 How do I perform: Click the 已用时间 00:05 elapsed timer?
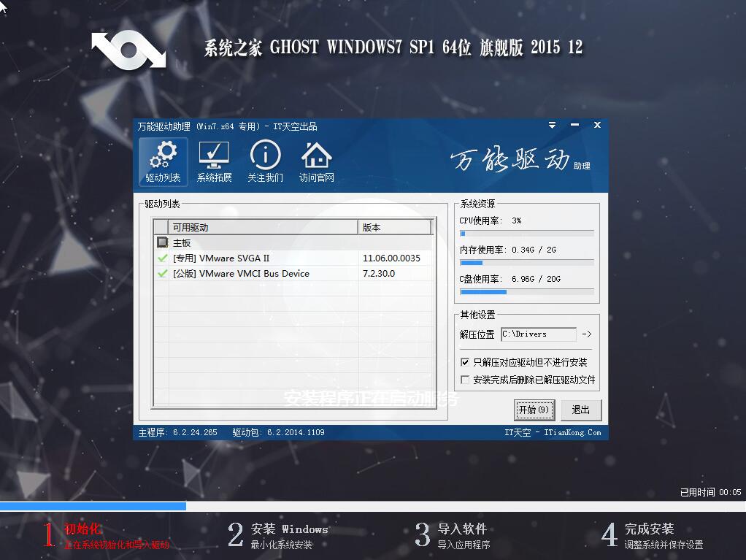click(710, 492)
